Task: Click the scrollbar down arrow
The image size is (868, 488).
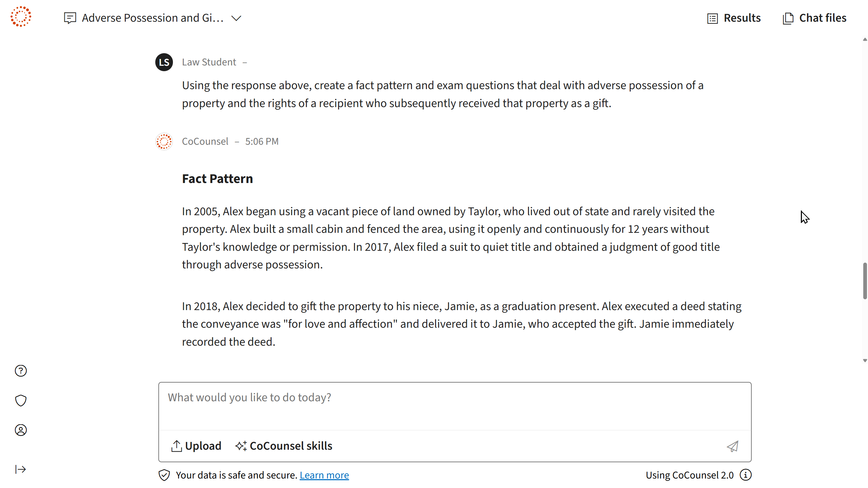Action: coord(865,361)
